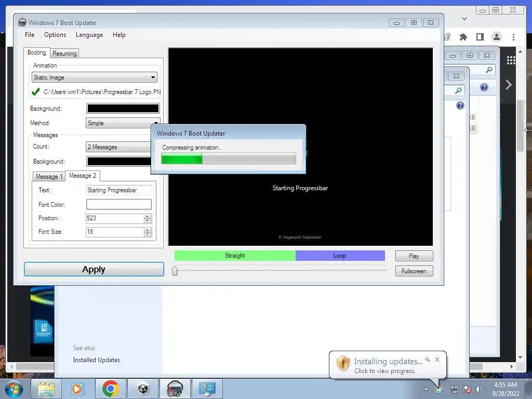Open the Options menu
Screen dimensions: 532x399
(55, 35)
